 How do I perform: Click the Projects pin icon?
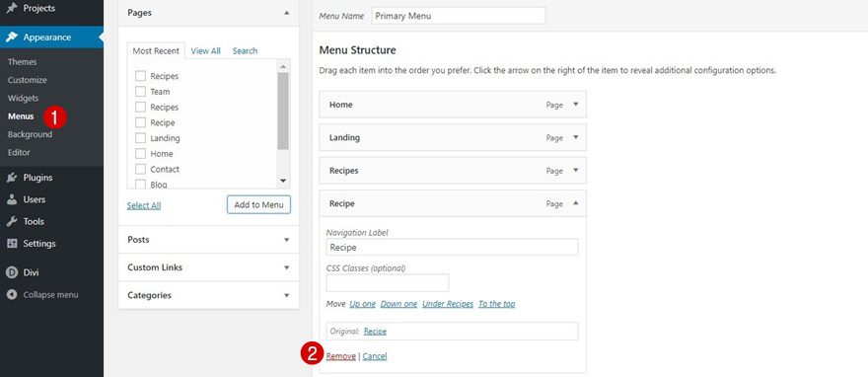click(x=12, y=8)
